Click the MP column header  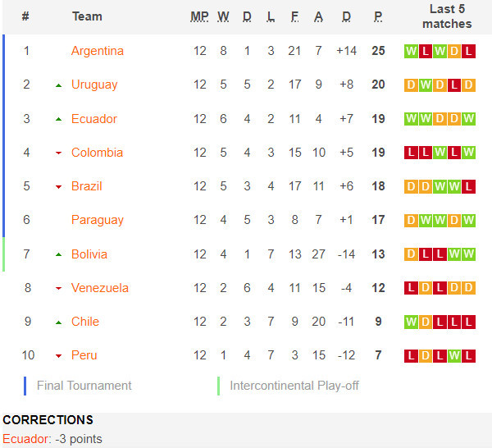tap(199, 16)
